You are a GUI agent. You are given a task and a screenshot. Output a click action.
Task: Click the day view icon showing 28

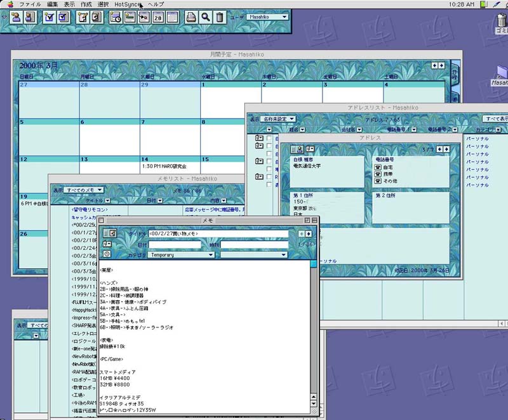158,17
